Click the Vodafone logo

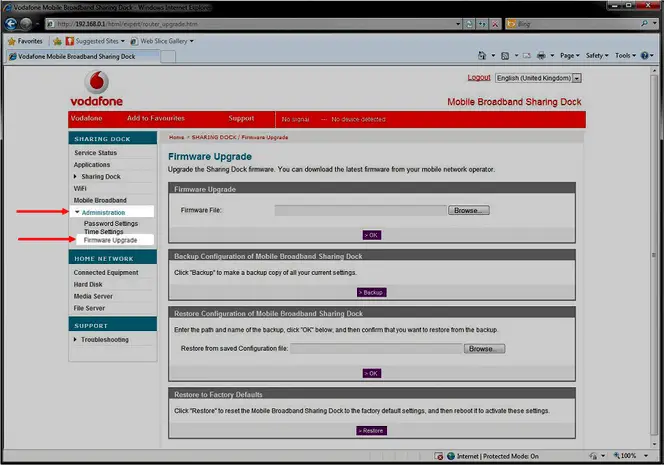(97, 88)
